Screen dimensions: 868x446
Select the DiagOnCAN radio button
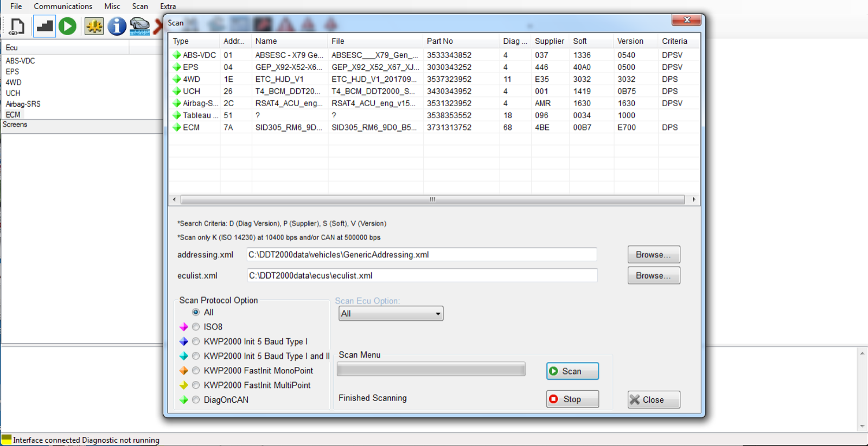coord(196,400)
